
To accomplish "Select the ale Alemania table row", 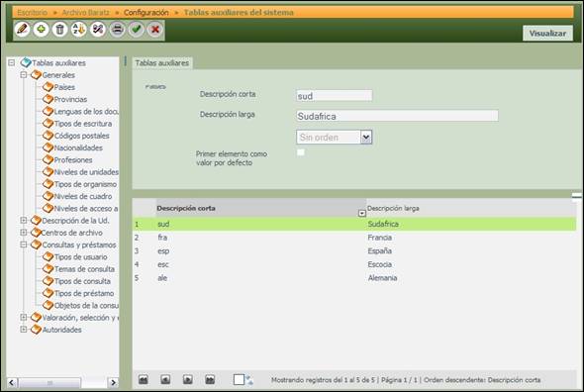I will click(354, 277).
